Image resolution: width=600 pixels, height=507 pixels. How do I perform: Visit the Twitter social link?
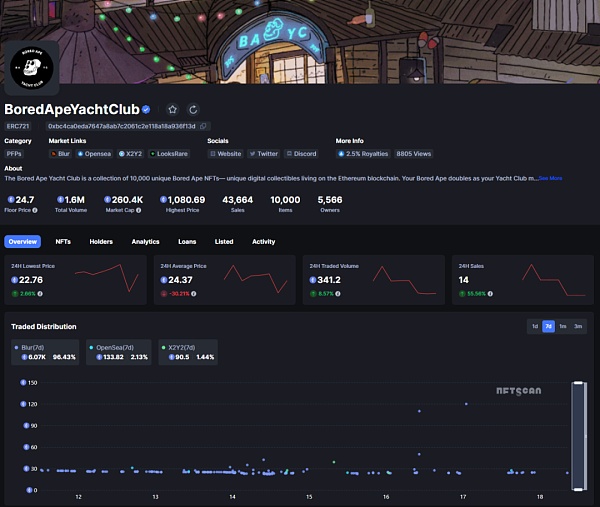[264, 154]
